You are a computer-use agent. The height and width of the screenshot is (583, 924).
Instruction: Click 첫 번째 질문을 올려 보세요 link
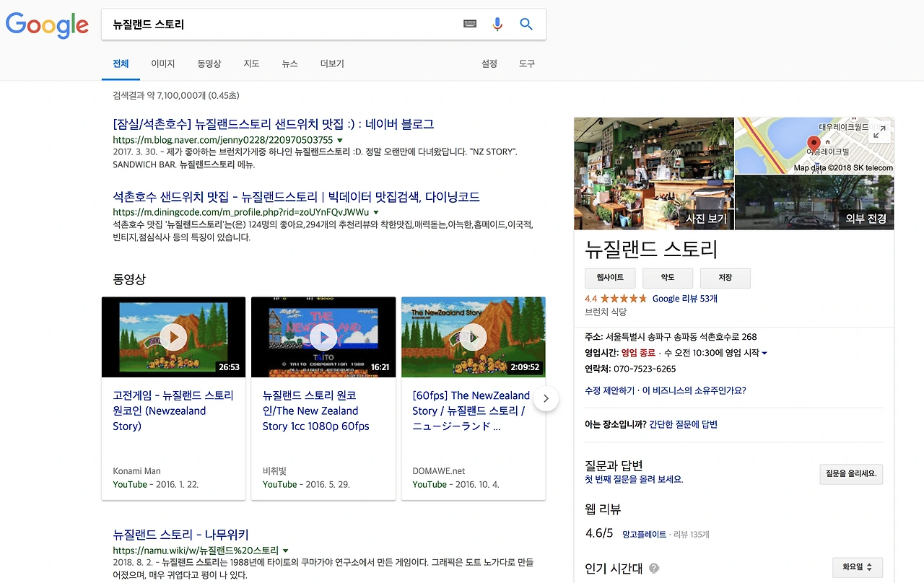(634, 479)
